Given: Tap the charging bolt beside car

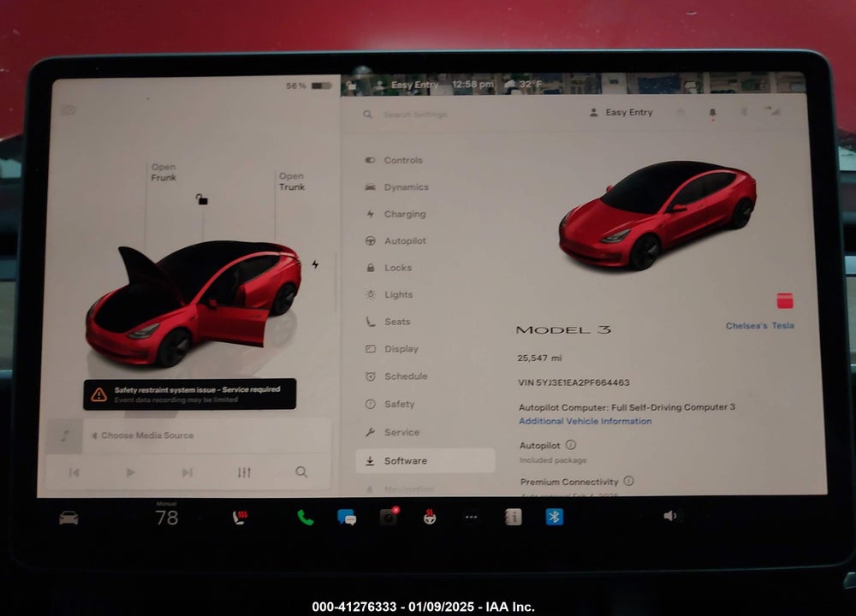Looking at the screenshot, I should point(315,264).
